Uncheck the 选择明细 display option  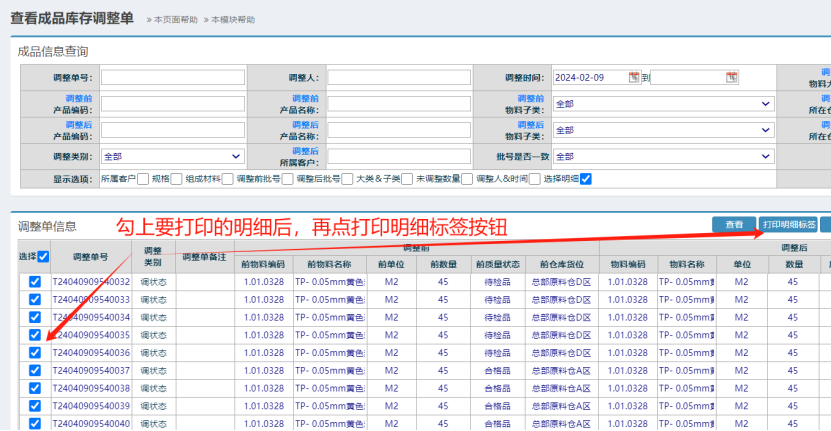point(586,179)
